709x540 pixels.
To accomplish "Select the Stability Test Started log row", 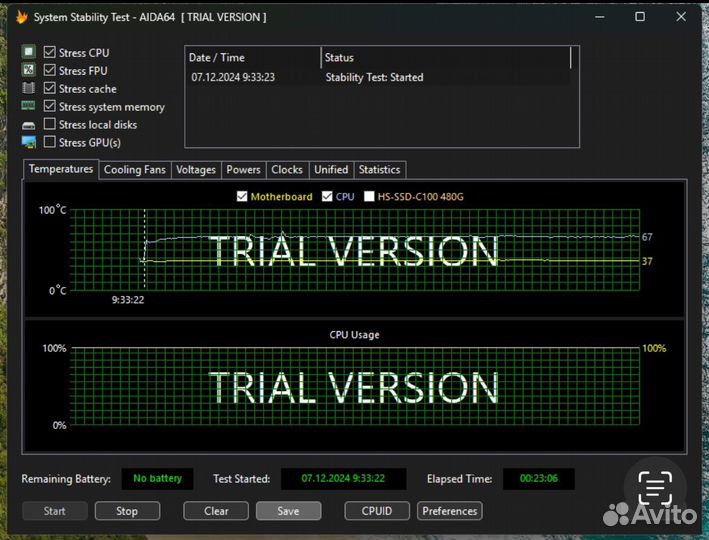I will click(378, 77).
